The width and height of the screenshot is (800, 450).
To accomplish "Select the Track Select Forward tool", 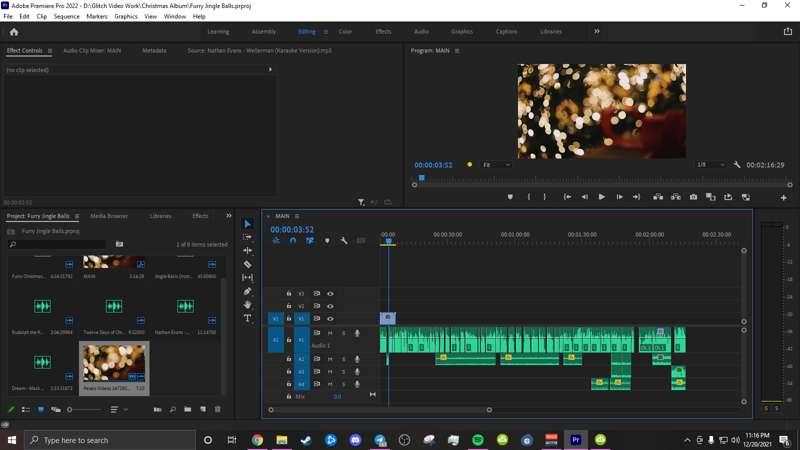I will click(247, 237).
